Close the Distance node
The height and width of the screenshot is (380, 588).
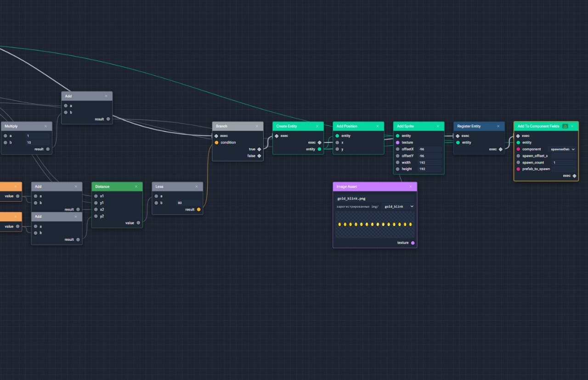tap(136, 187)
